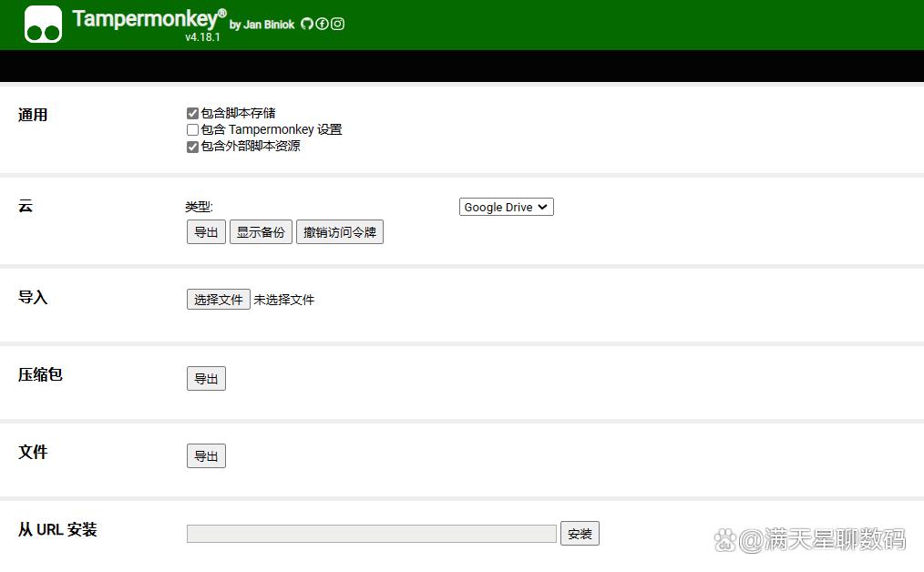Click the 从 URL 安装 section heading
The width and height of the screenshot is (924, 572).
pyautogui.click(x=57, y=529)
